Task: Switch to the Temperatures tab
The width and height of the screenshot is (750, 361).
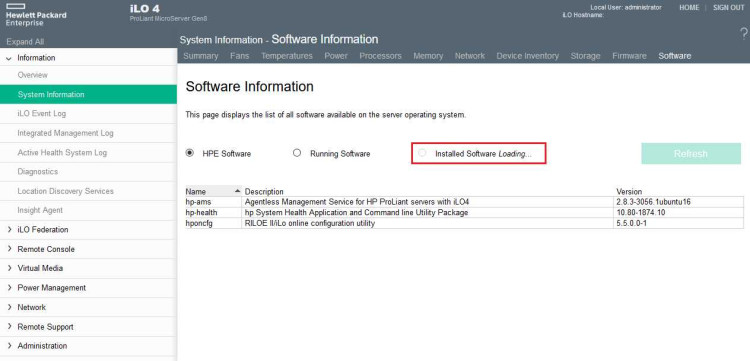Action: click(287, 56)
